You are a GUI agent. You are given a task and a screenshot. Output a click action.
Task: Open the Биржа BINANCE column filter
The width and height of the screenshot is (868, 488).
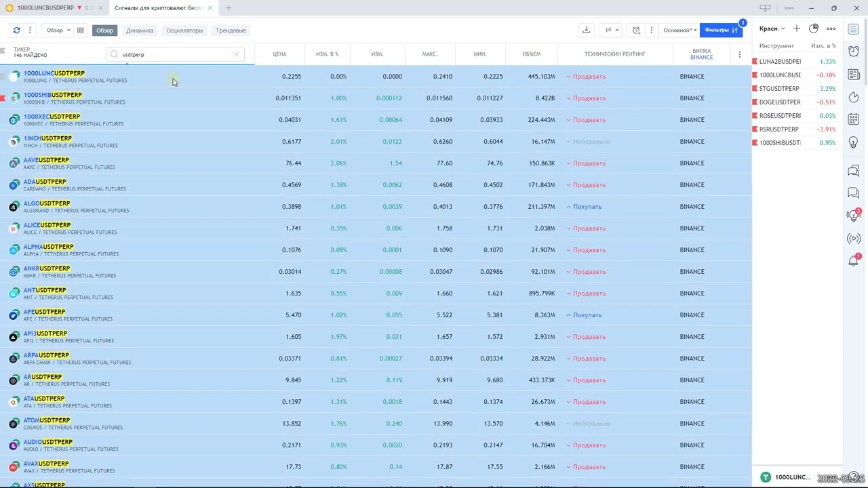point(701,54)
